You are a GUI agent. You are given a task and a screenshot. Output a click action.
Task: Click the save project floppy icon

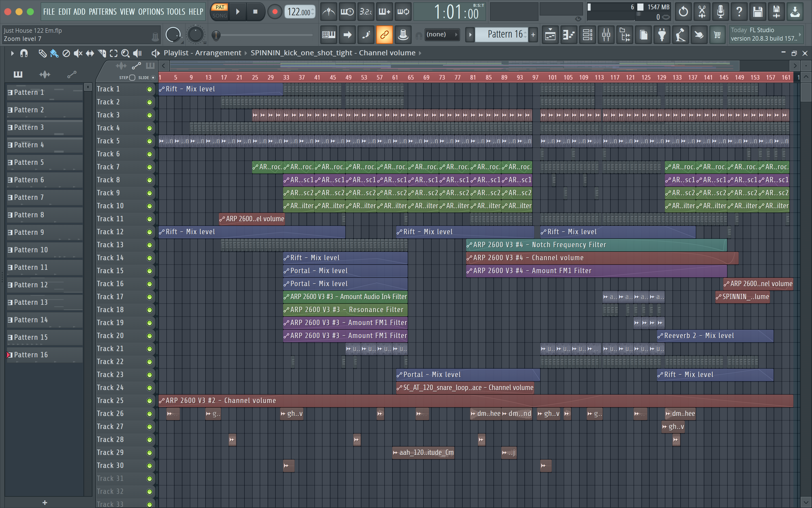coord(757,12)
